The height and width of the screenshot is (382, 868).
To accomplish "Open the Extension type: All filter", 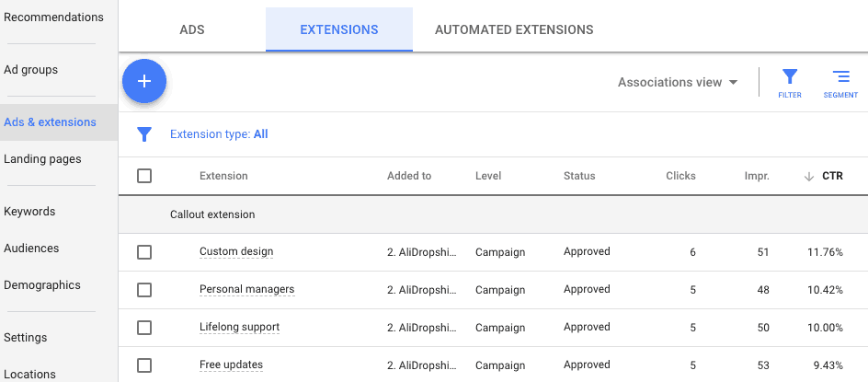I will click(219, 134).
